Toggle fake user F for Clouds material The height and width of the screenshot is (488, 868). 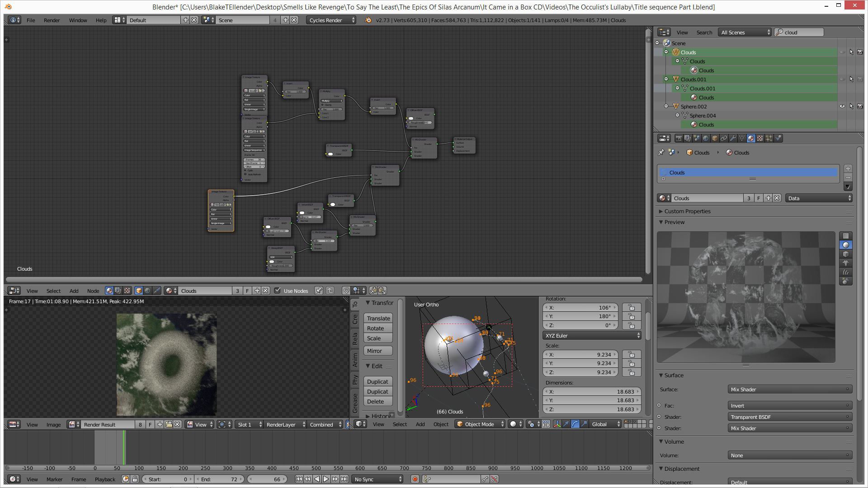coord(759,198)
